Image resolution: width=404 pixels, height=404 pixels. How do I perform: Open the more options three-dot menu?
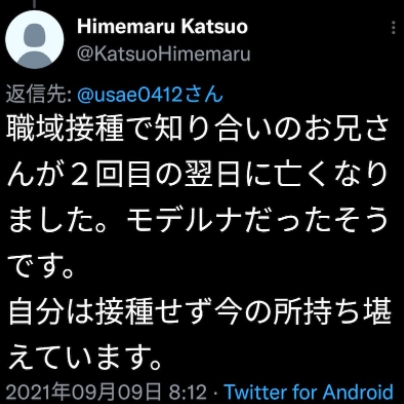pyautogui.click(x=394, y=28)
